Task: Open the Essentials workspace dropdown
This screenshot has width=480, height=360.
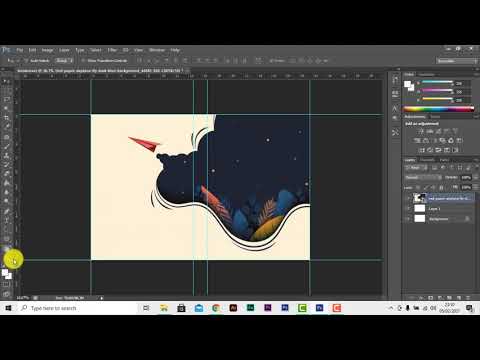Action: point(456,61)
